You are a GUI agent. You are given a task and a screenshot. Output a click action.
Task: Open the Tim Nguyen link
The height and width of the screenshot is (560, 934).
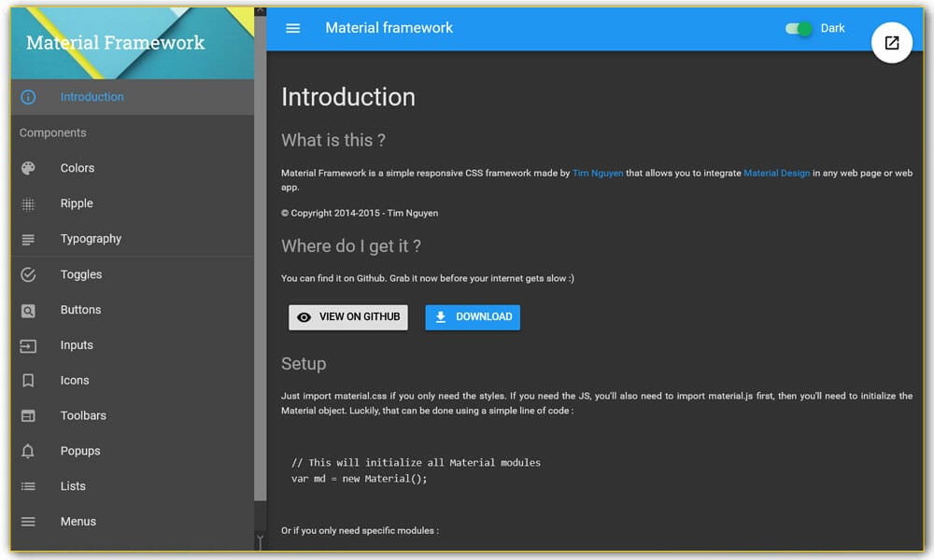tap(598, 173)
